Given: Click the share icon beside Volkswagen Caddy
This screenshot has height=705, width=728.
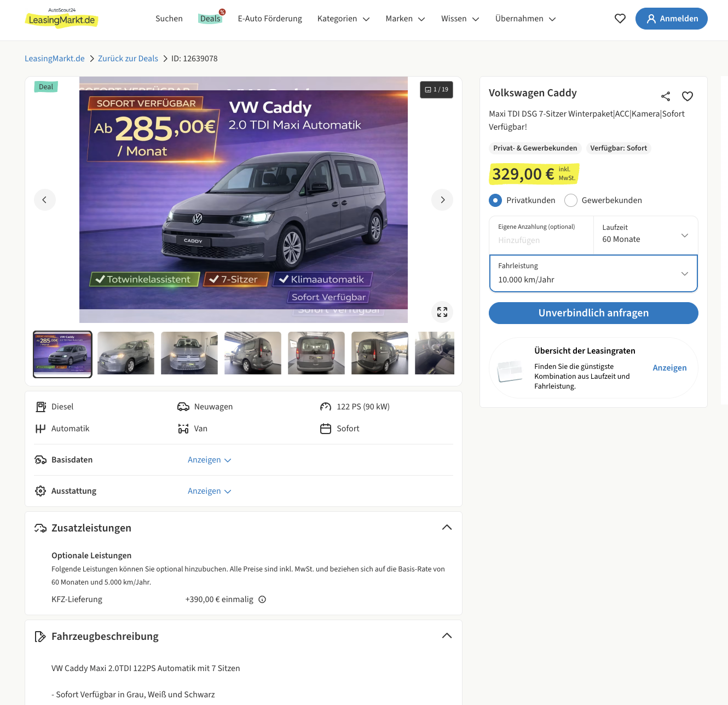Looking at the screenshot, I should 666,96.
